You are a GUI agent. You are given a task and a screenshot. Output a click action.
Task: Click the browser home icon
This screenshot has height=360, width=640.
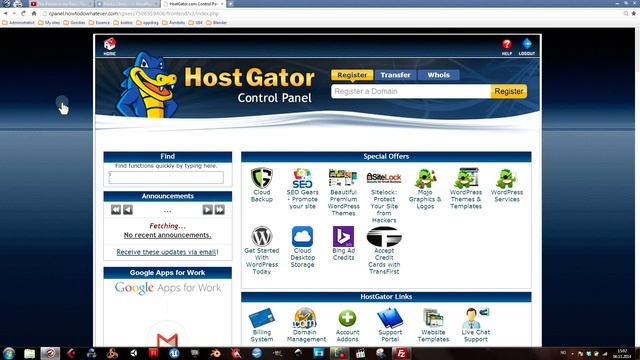coord(34,13)
